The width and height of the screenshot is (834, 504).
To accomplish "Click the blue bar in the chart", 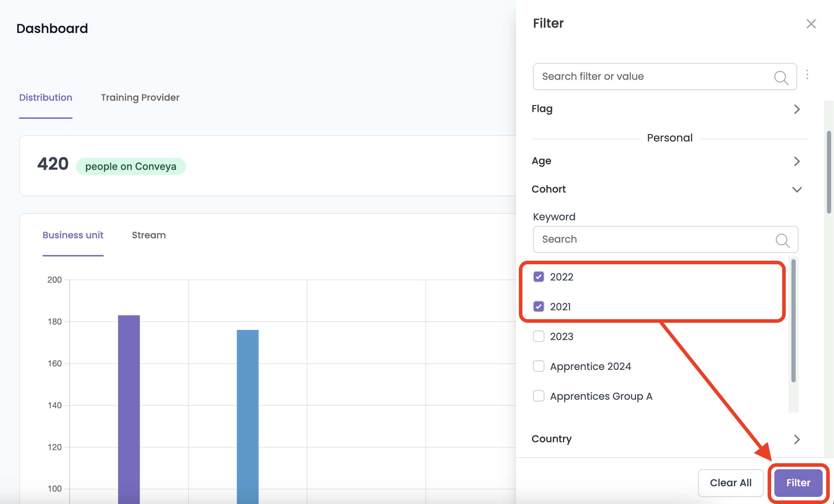I will pos(248,416).
